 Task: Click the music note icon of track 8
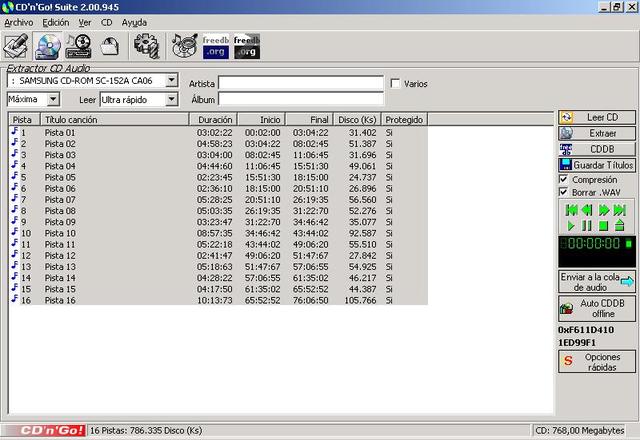(15, 209)
